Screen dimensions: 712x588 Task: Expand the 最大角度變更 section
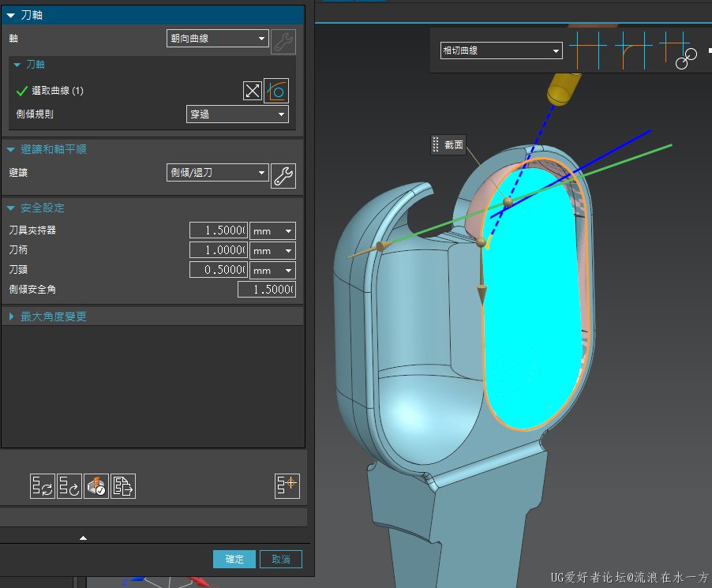coord(11,316)
